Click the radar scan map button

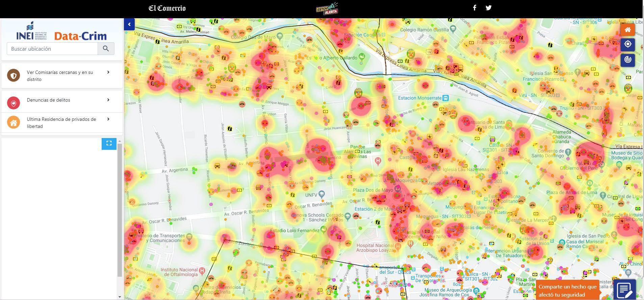627,60
